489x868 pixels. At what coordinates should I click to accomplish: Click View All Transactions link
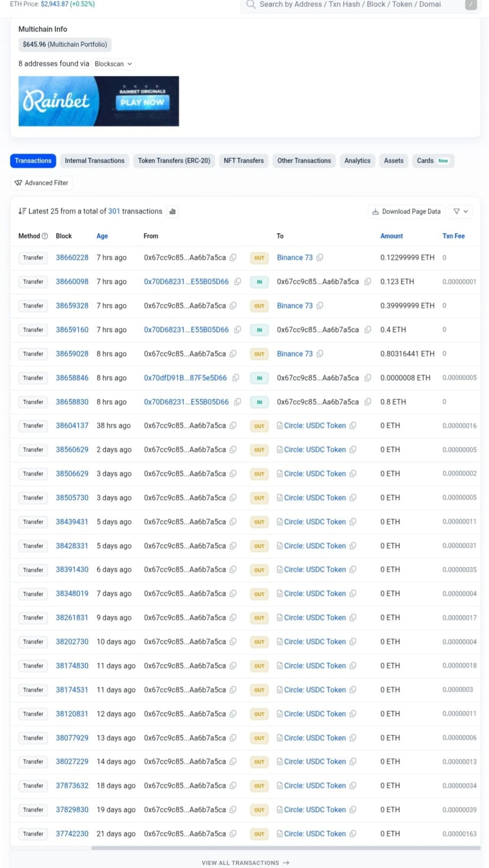coord(245,862)
